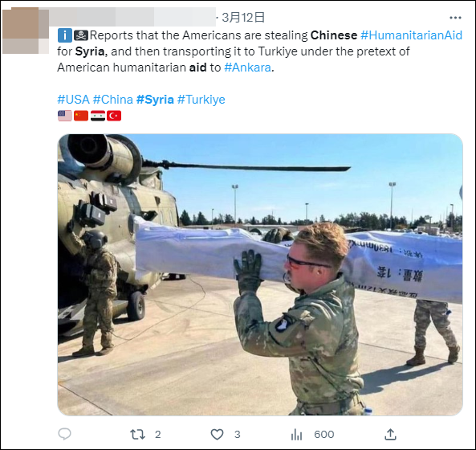Open the bold #Syria hashtag link
This screenshot has width=476, height=450.
(x=155, y=100)
